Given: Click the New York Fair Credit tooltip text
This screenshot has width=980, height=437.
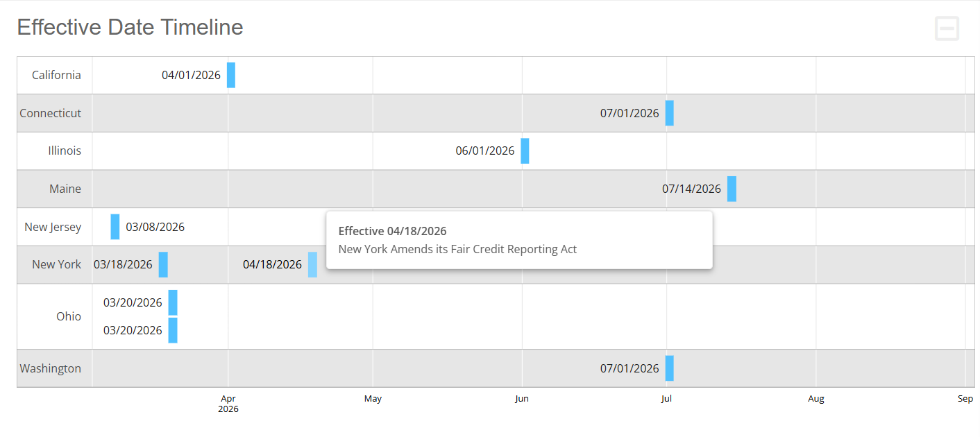Looking at the screenshot, I should pyautogui.click(x=457, y=249).
